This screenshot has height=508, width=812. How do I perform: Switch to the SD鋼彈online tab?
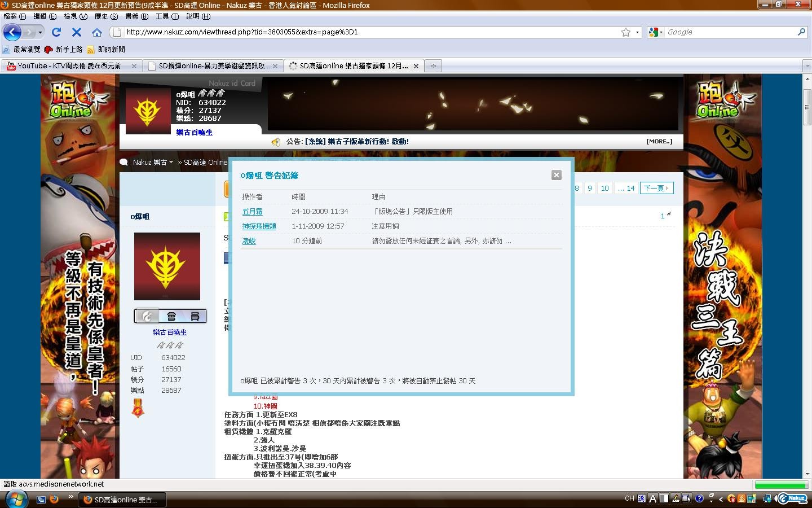(x=213, y=66)
